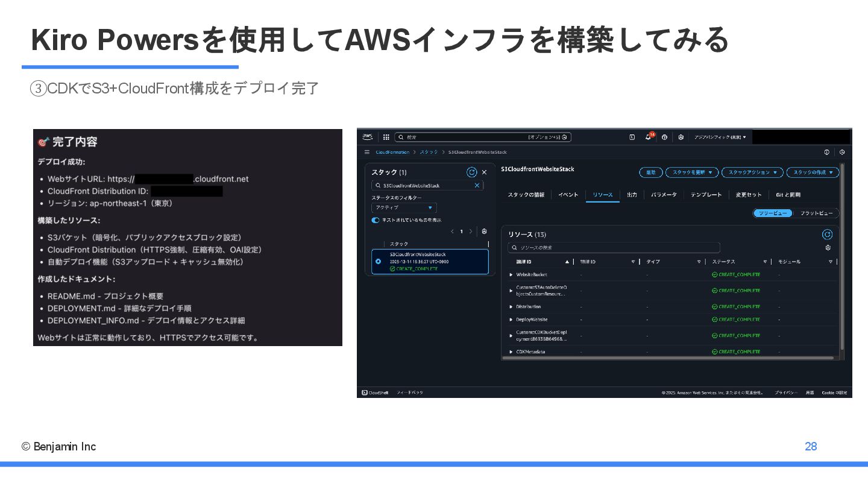868x489 pixels.
Task: Open the AWS services grid menu
Action: point(386,137)
